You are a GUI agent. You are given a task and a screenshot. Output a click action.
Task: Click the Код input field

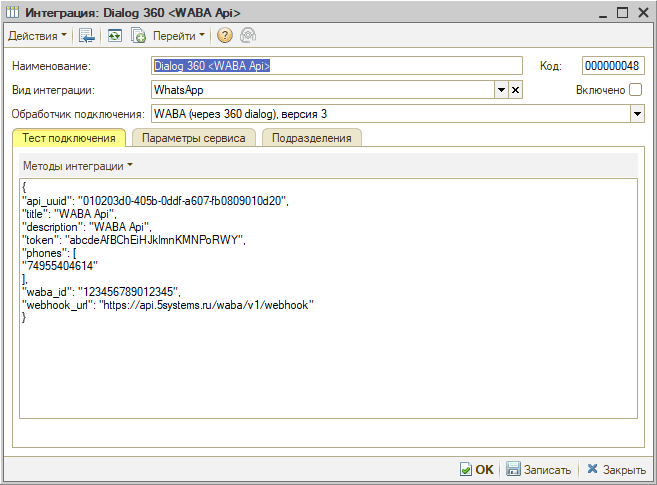(611, 66)
